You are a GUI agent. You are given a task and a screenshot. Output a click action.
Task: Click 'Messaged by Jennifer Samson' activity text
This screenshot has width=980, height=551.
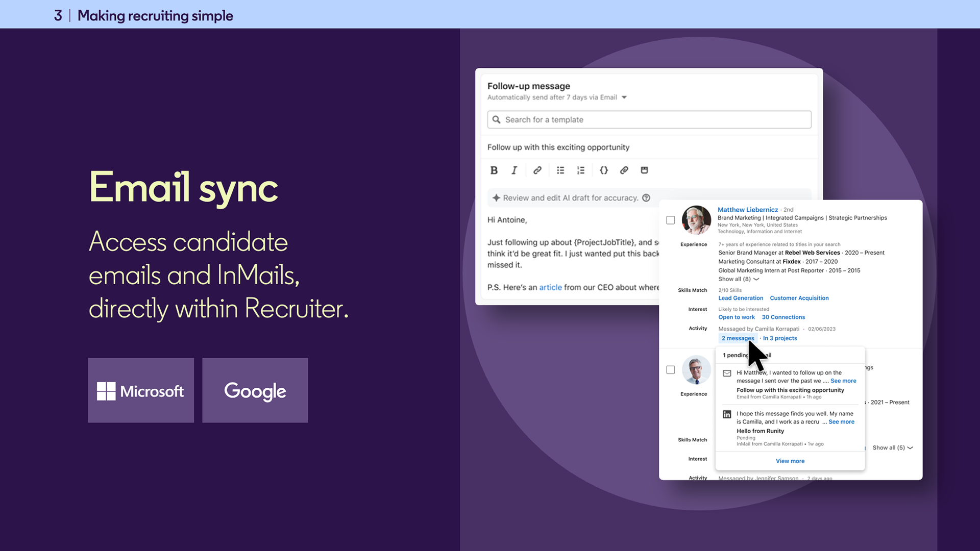coord(758,478)
